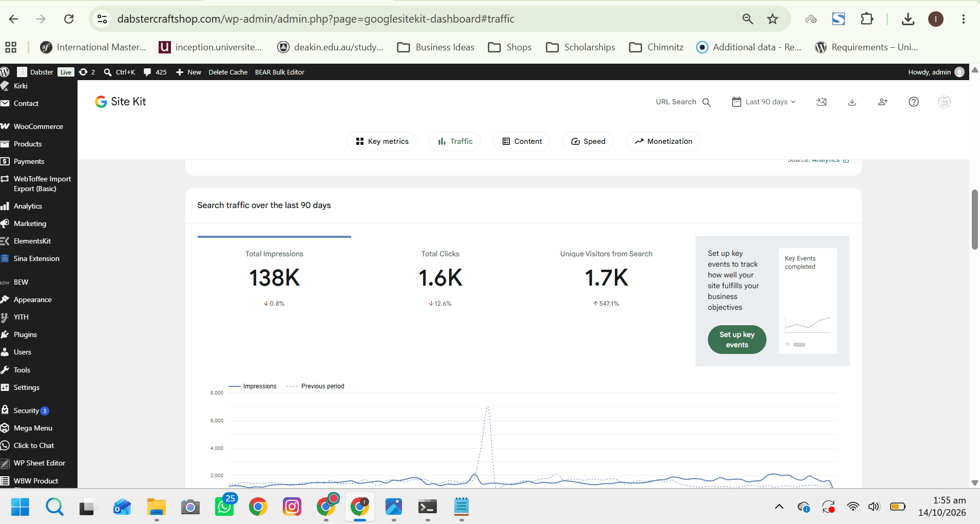The width and height of the screenshot is (980, 524).
Task: Open Security menu with 3 notifications
Action: (x=39, y=410)
